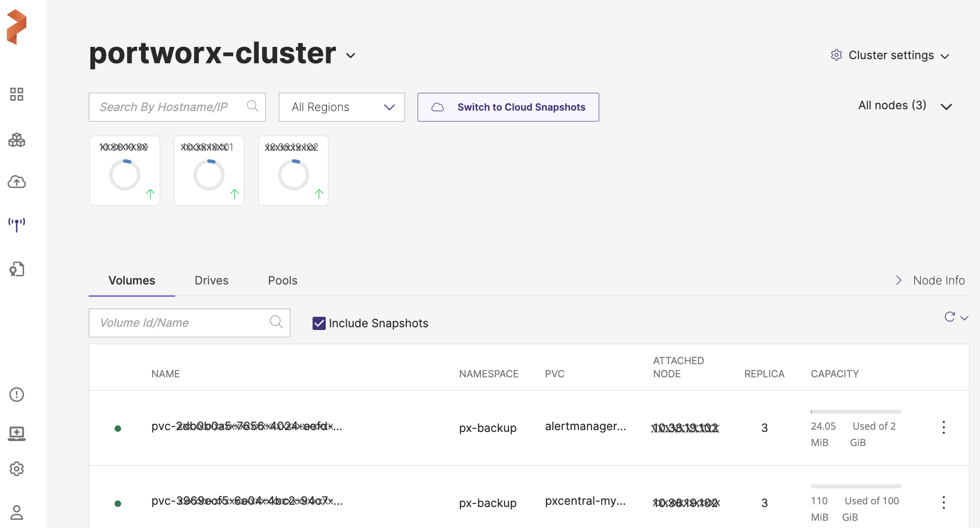
Task: Select the first node usage card
Action: coord(125,171)
